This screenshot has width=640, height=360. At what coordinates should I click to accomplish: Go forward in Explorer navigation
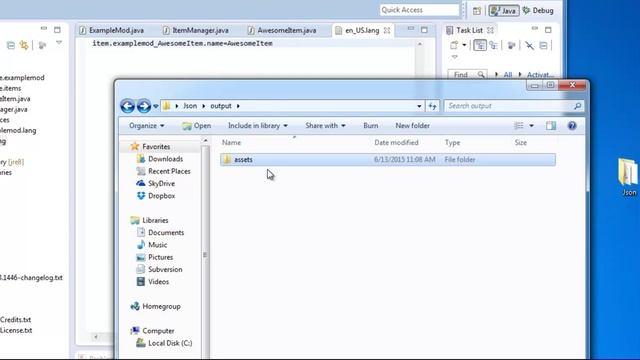tap(144, 106)
